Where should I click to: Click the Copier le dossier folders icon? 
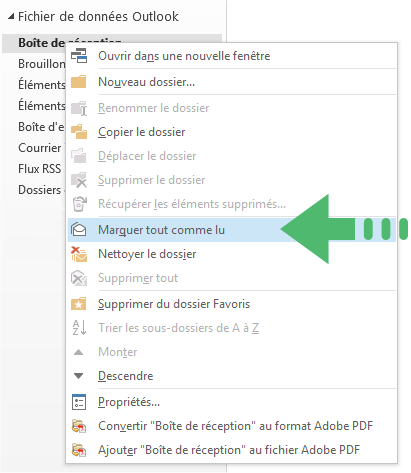79,132
